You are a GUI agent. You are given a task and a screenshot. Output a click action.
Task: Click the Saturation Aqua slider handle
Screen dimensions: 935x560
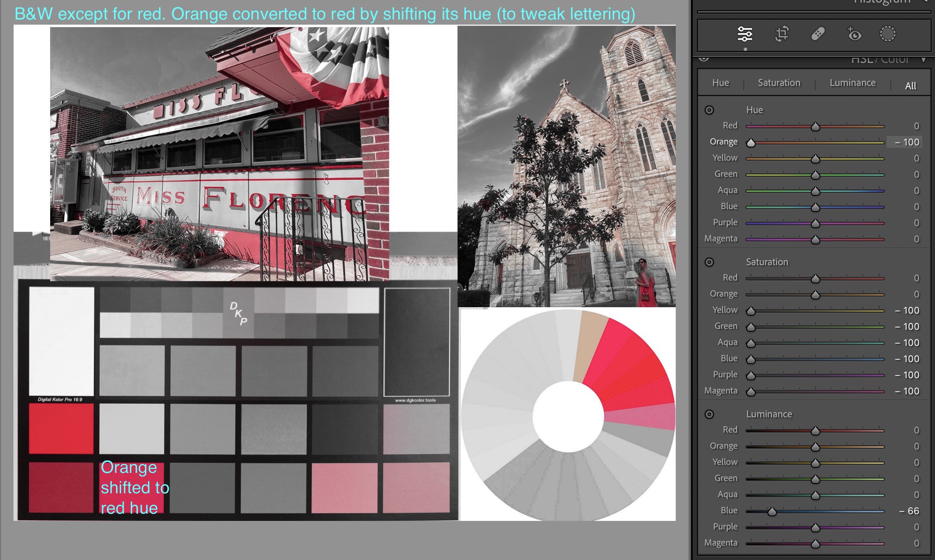pyautogui.click(x=751, y=343)
